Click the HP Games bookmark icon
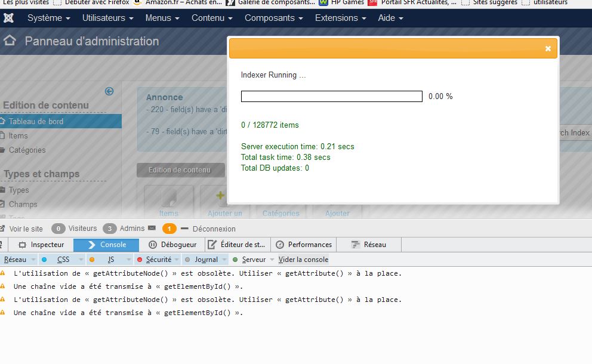This screenshot has height=364, width=592. pos(323,2)
